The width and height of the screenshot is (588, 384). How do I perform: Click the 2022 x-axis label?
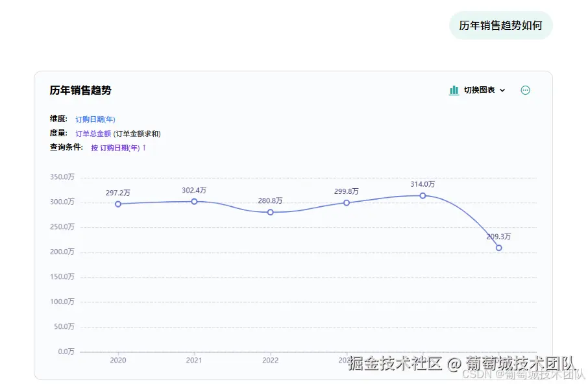(271, 361)
